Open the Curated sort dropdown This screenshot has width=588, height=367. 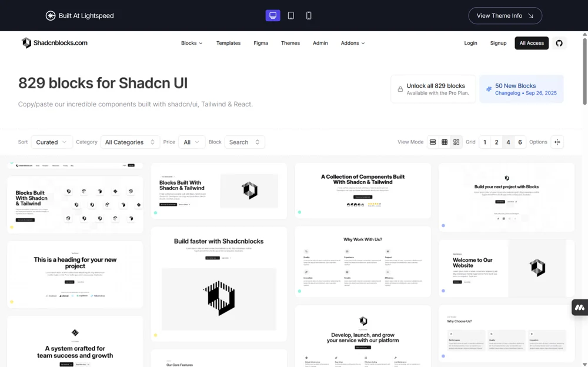tap(52, 142)
